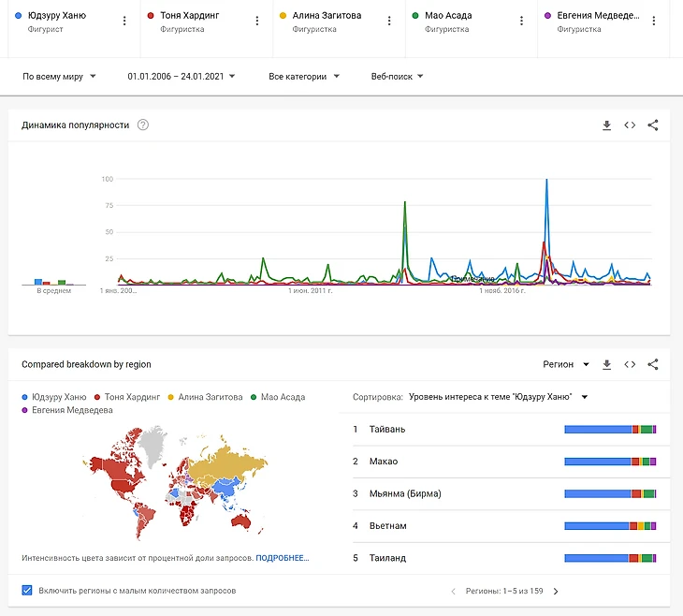
Task: Download the Динамика популярности chart data
Action: [x=606, y=125]
